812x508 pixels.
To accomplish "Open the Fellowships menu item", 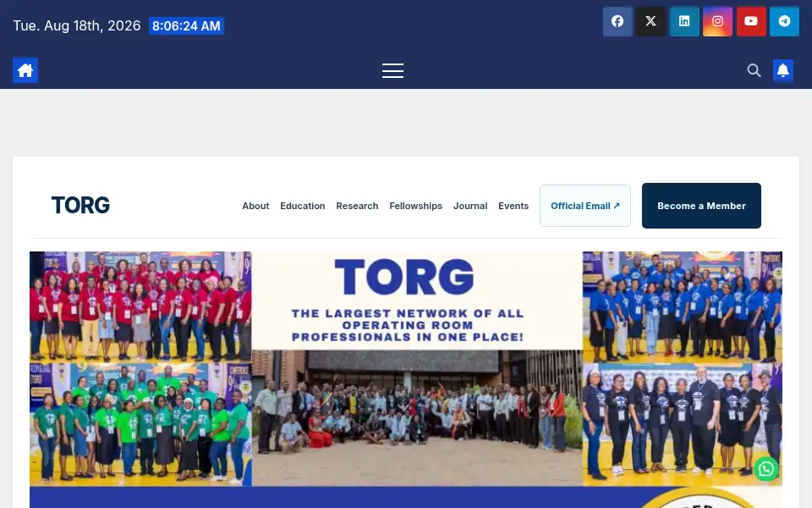I will [x=415, y=206].
